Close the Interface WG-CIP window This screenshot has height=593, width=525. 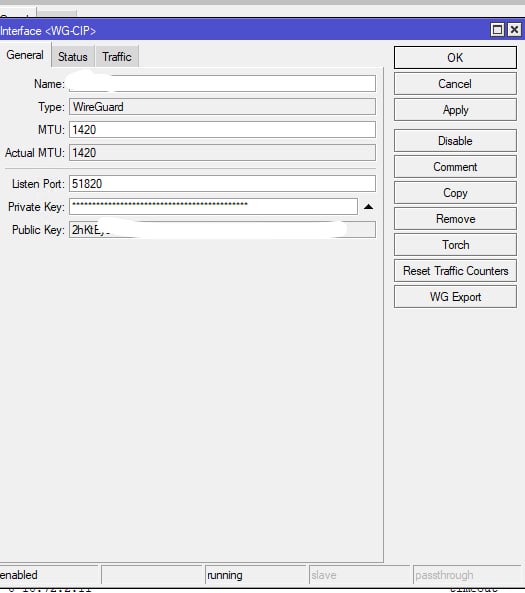pyautogui.click(x=514, y=29)
